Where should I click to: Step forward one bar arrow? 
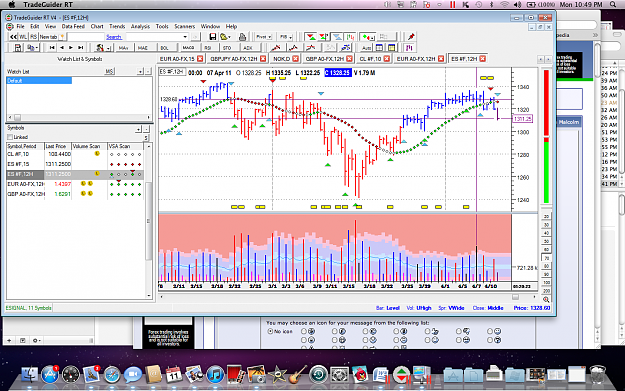(x=71, y=47)
